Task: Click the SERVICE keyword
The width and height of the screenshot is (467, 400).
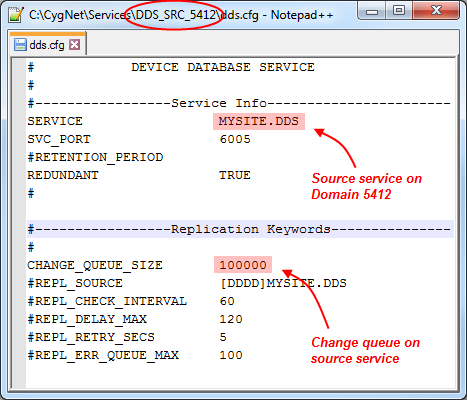Action: coord(55,121)
